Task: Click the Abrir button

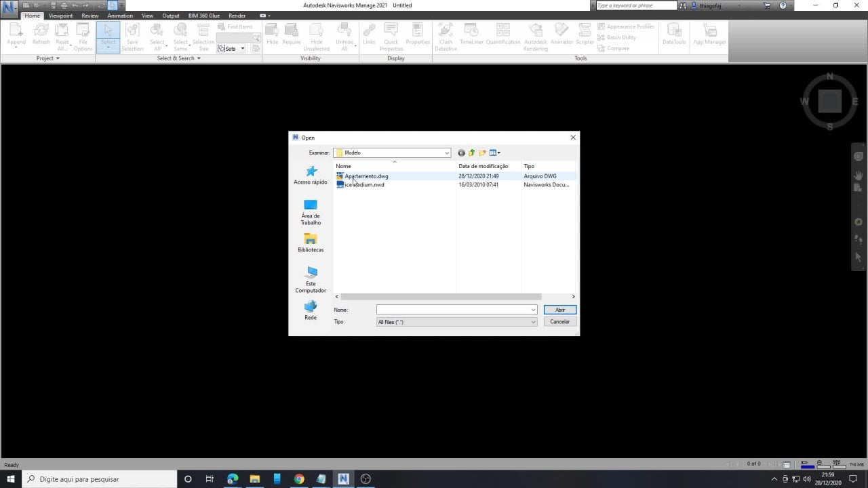Action: [x=560, y=310]
